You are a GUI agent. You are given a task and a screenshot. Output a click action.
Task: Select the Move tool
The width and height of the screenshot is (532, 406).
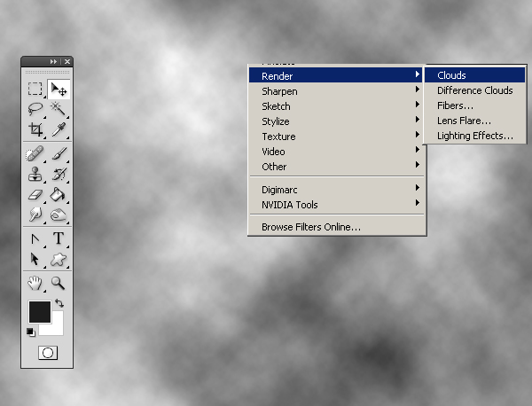(x=59, y=90)
